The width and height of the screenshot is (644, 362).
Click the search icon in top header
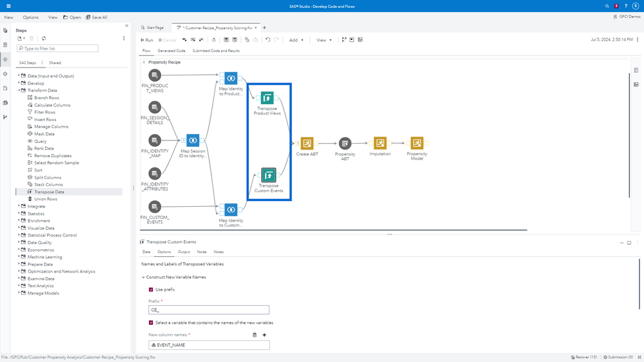pyautogui.click(x=607, y=6)
